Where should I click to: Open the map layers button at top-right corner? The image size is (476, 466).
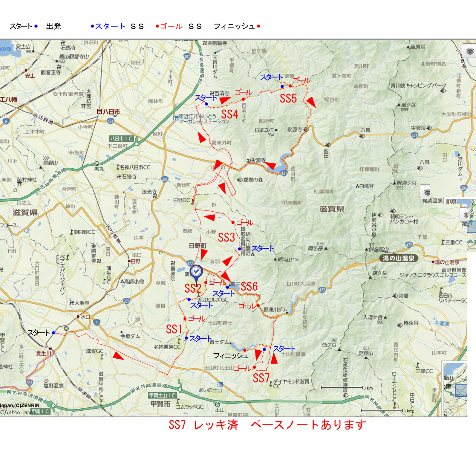click(x=469, y=51)
